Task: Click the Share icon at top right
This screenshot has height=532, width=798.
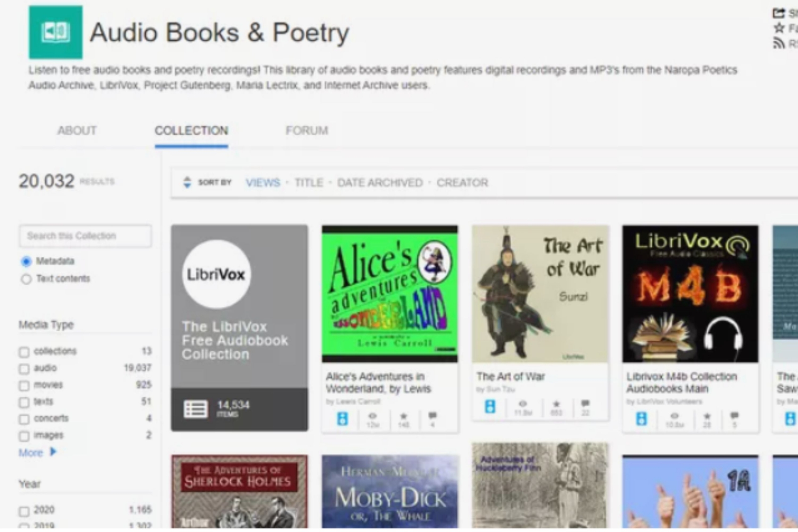Action: pyautogui.click(x=778, y=13)
